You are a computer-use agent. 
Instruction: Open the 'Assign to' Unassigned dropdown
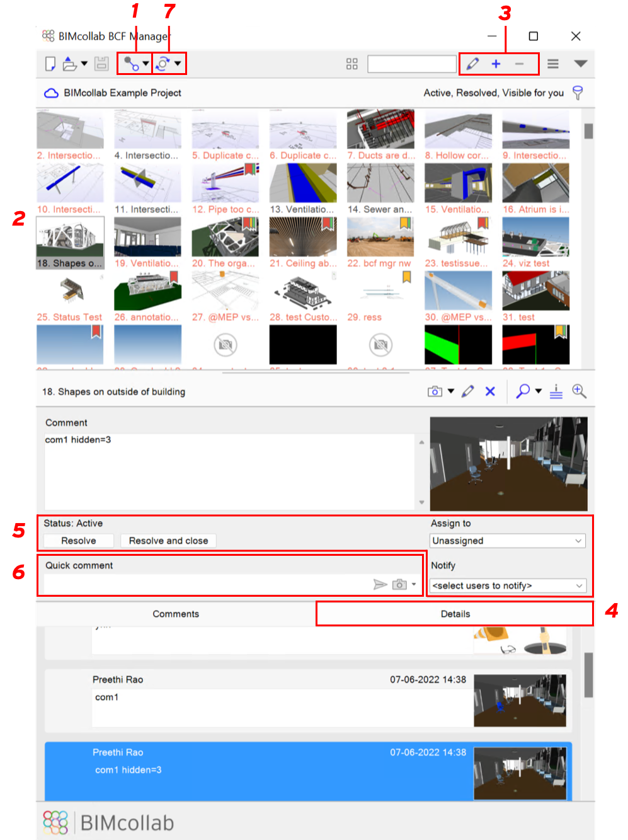[508, 541]
